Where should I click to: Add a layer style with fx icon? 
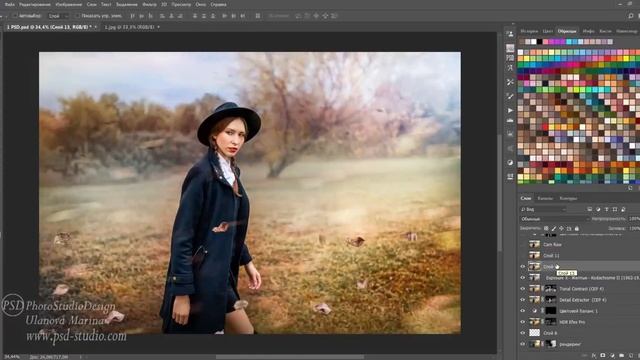coord(594,356)
